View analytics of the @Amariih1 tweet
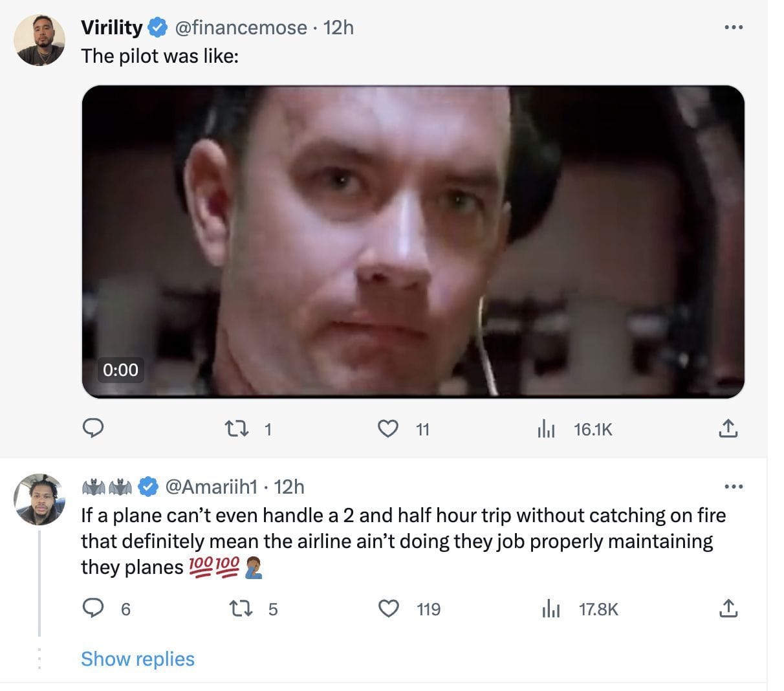Viewport: 784px width, 691px height. pyautogui.click(x=550, y=609)
